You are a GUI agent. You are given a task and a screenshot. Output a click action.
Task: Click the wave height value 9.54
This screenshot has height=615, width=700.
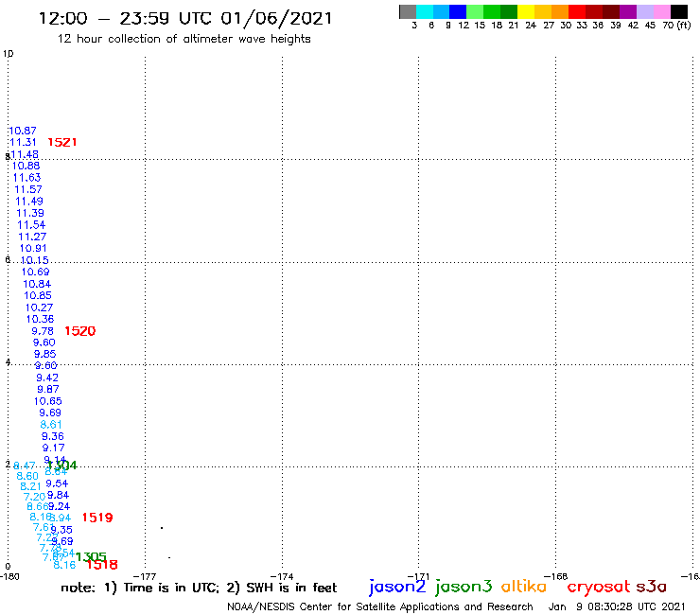coord(57,483)
